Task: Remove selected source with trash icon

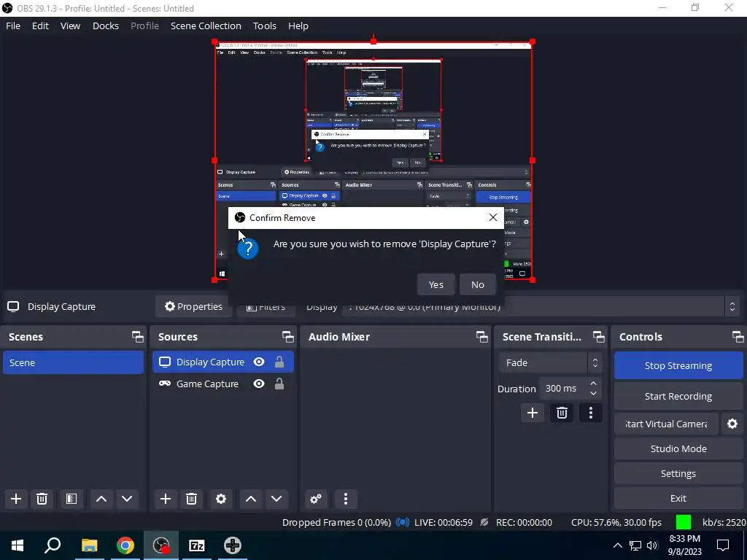Action: point(192,499)
